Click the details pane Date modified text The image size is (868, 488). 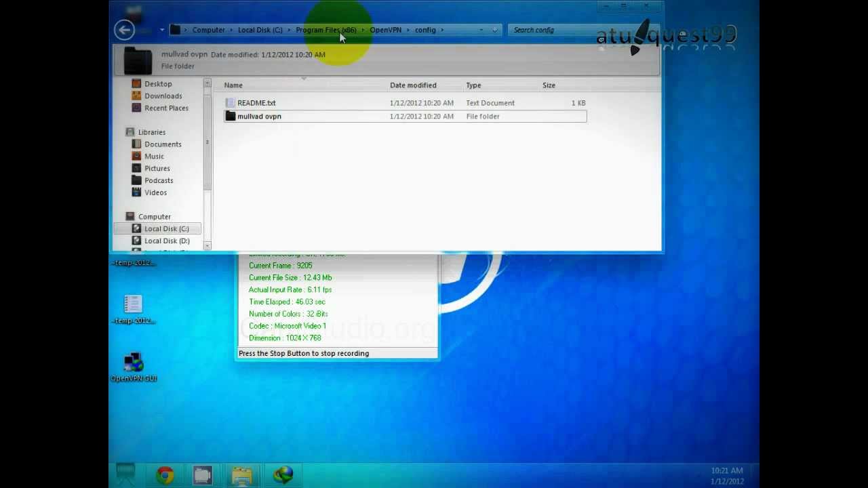click(268, 54)
